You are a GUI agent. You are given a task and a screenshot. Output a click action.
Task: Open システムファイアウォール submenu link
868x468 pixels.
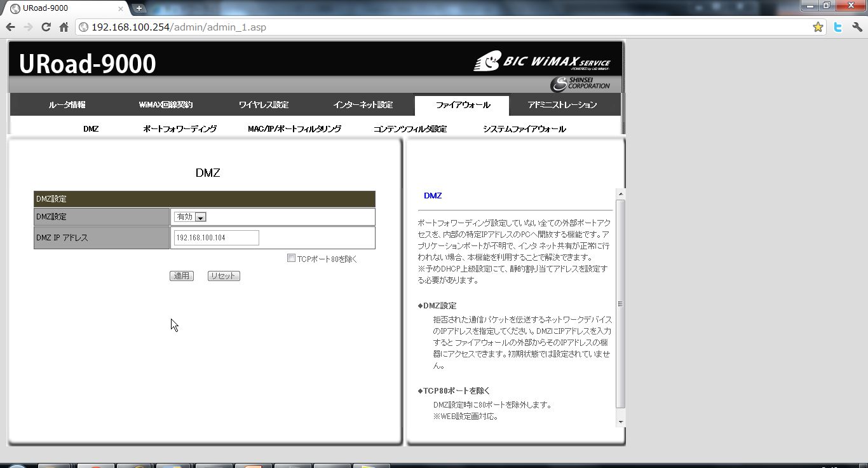click(x=524, y=128)
